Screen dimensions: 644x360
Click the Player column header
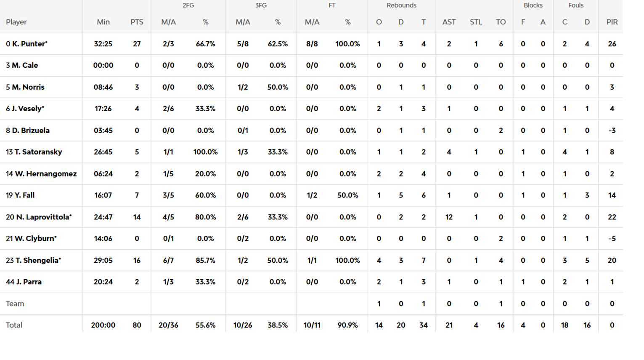[x=16, y=22]
